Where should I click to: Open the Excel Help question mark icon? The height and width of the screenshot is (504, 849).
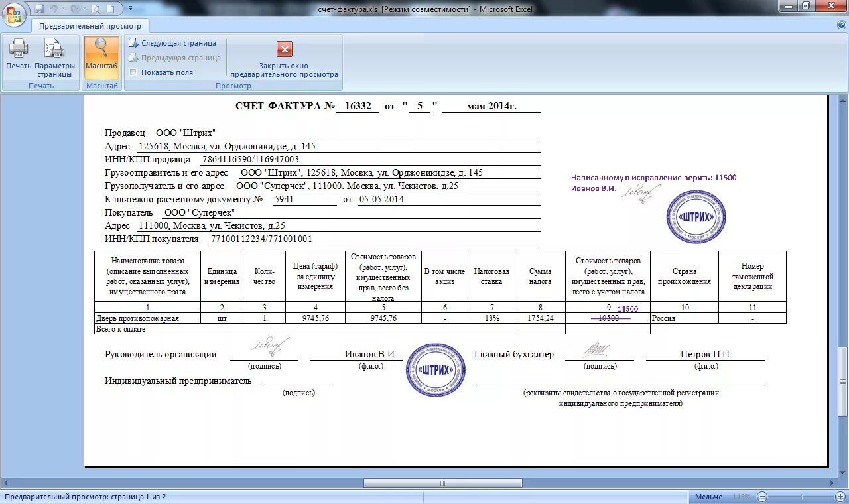[x=841, y=25]
